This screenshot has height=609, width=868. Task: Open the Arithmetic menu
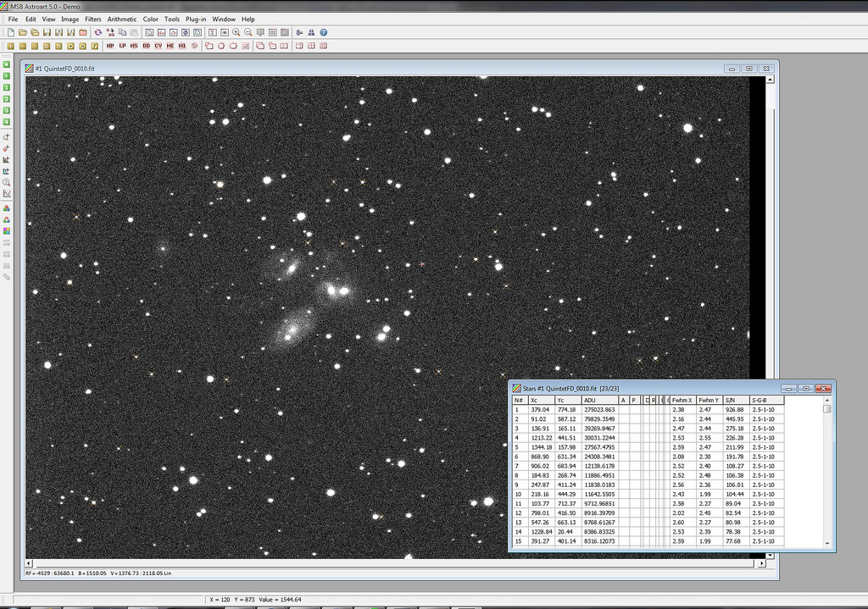[122, 19]
